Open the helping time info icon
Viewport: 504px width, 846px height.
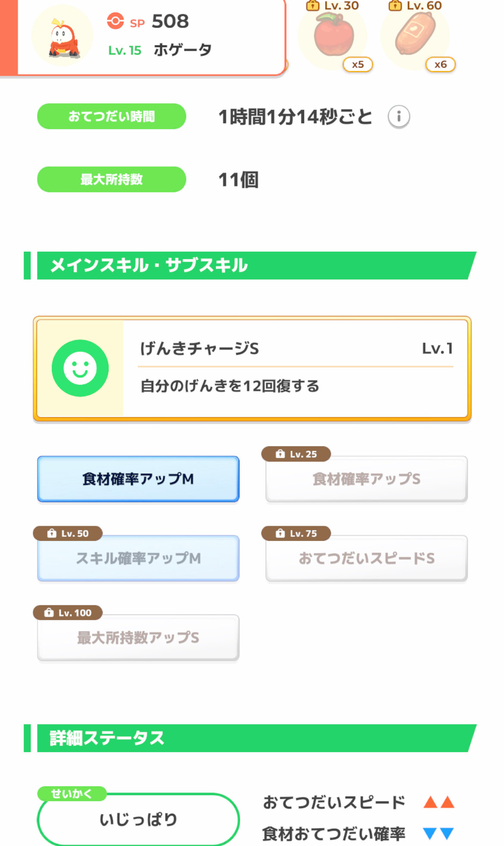click(x=398, y=117)
